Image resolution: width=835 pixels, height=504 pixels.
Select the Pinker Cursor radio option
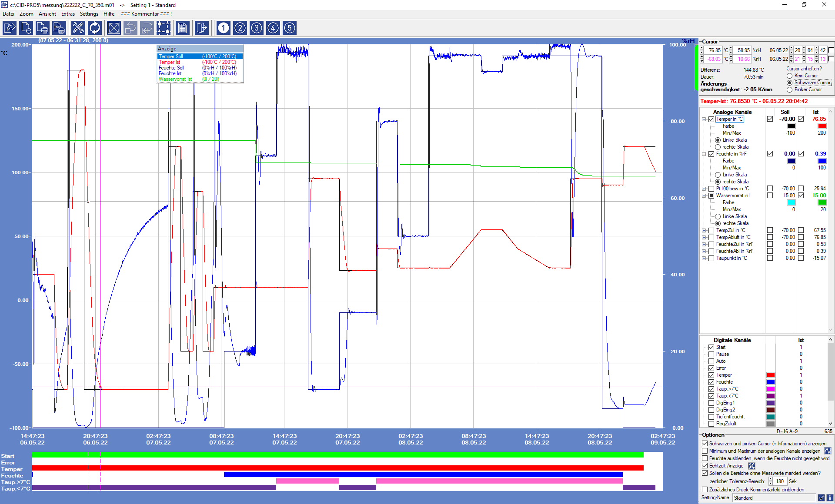point(789,90)
